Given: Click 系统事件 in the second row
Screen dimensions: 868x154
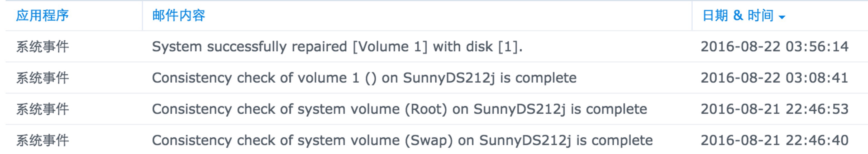Looking at the screenshot, I should (x=42, y=78).
